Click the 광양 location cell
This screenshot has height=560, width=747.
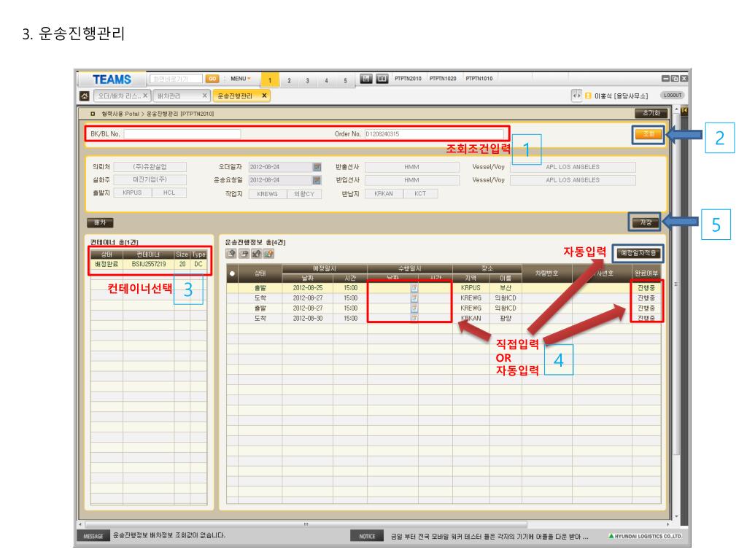505,318
